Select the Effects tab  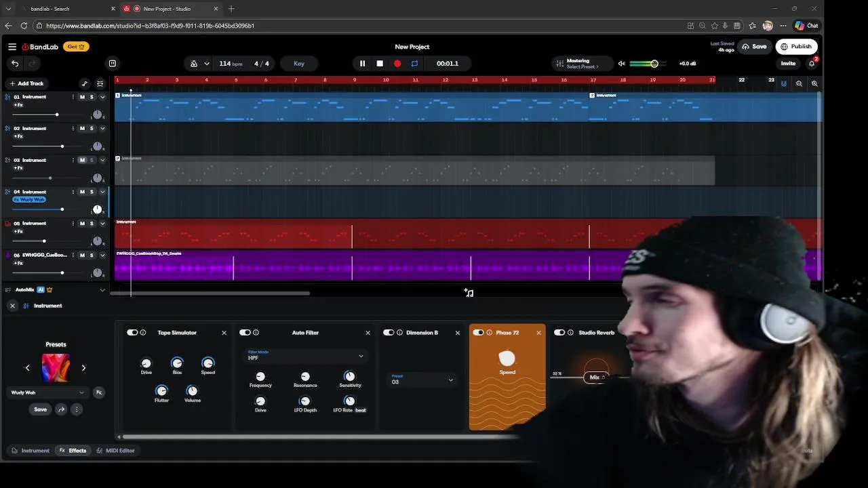click(73, 451)
